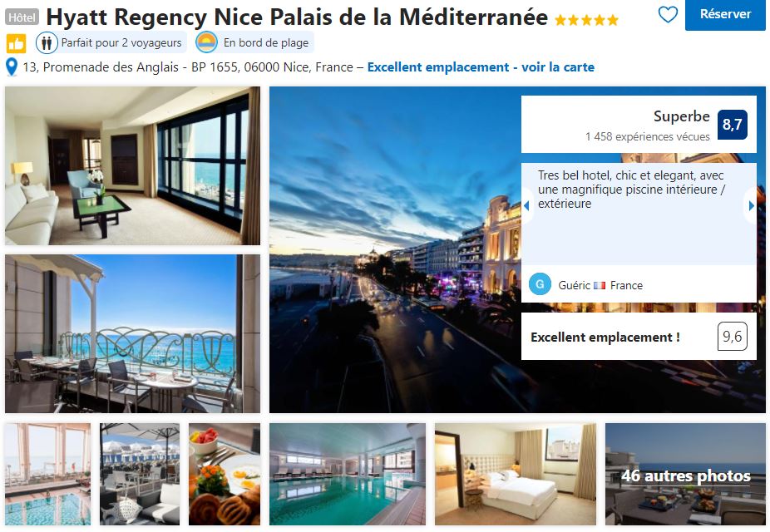This screenshot has height=532, width=770.
Task: Click the five-star rating icons
Action: coord(586,20)
